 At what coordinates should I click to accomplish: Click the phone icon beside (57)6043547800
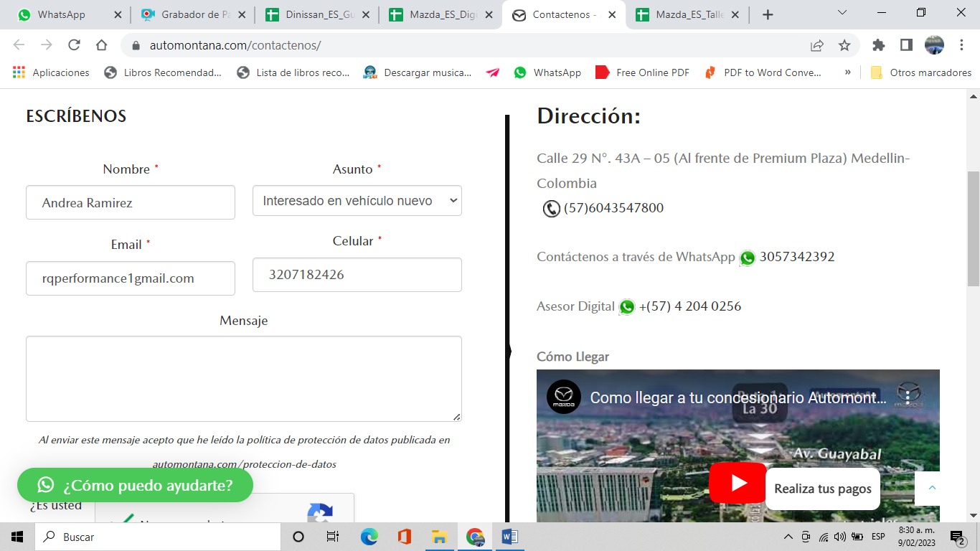(551, 209)
